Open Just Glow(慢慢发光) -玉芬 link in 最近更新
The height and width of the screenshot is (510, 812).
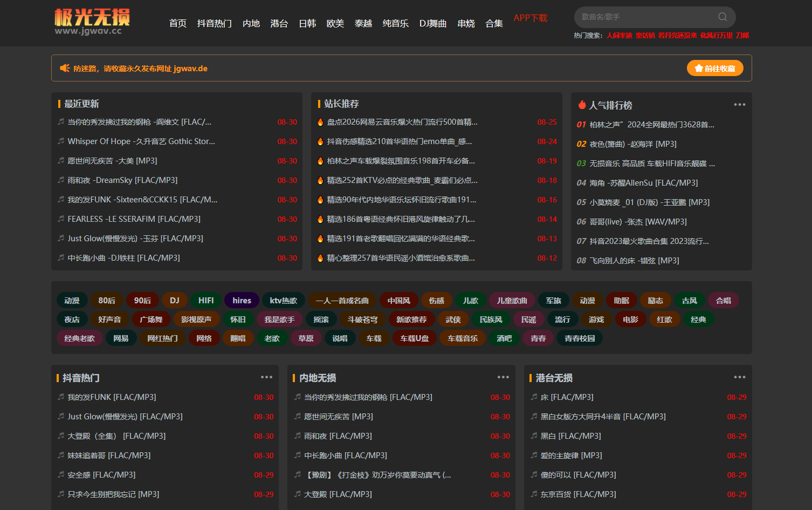point(135,239)
